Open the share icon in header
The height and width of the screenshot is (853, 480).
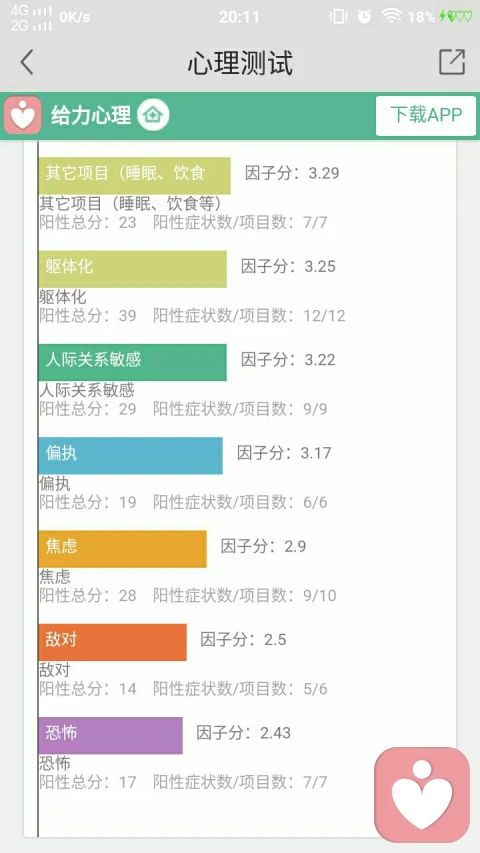click(452, 61)
